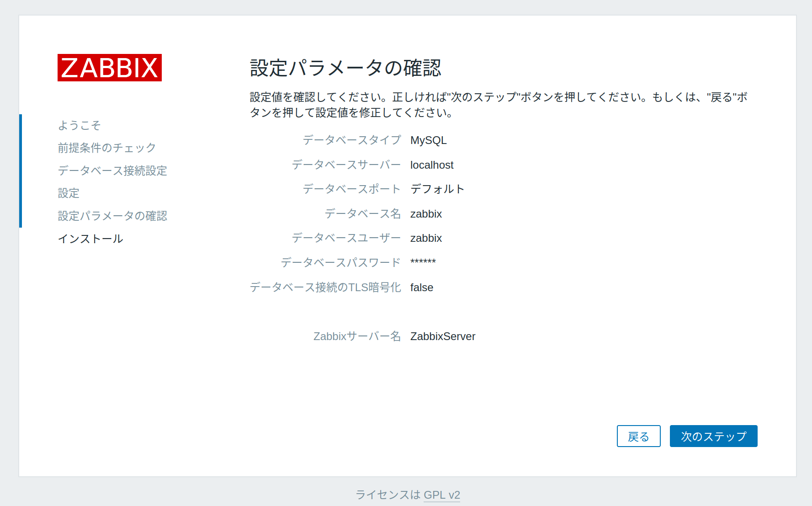
Task: Select the 前提条件のチェック step
Action: point(107,148)
